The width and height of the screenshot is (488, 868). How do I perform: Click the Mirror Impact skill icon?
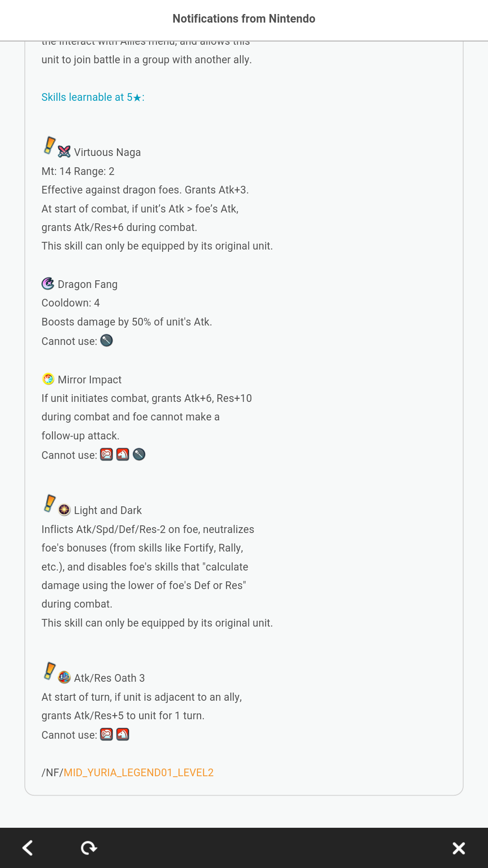pos(48,379)
